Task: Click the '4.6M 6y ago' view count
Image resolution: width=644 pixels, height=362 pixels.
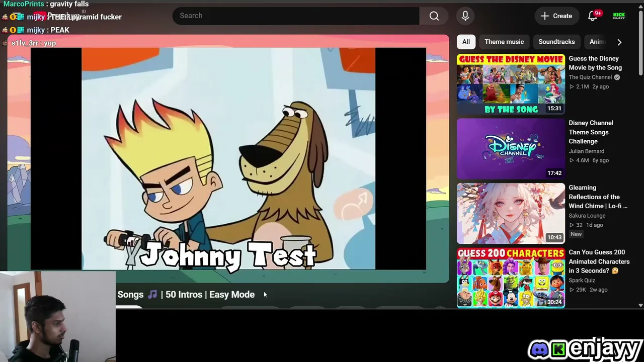Action: 589,161
